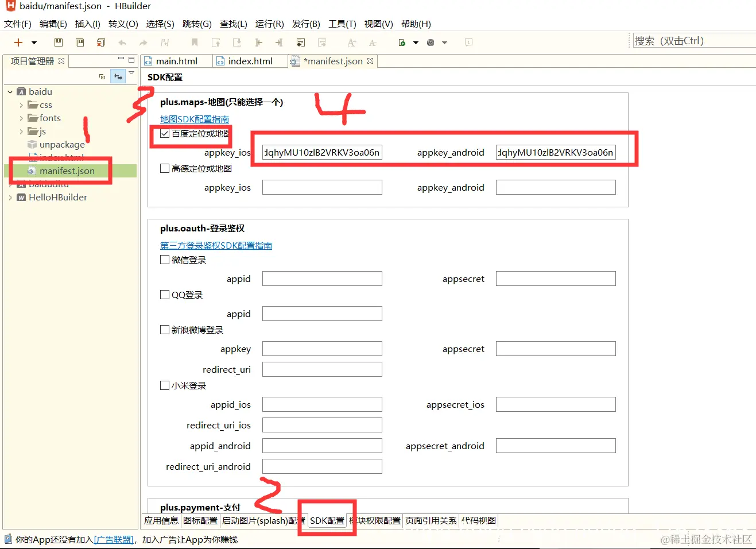Expand the js folder
The image size is (756, 549).
21,132
